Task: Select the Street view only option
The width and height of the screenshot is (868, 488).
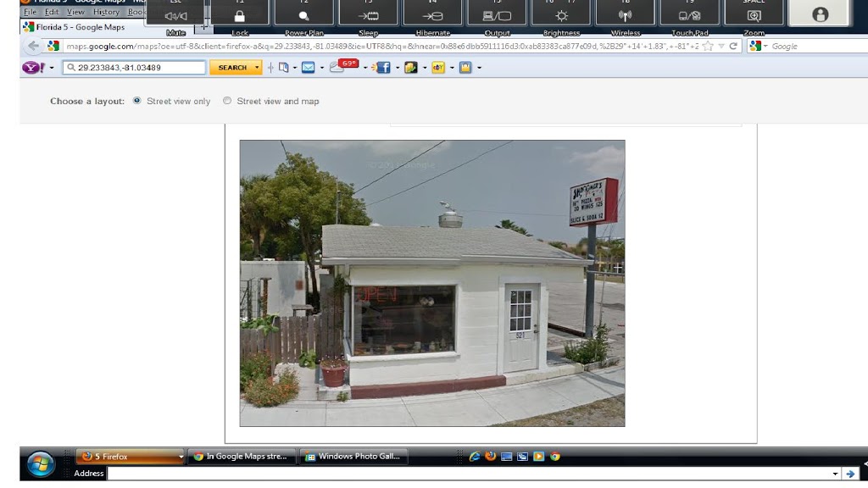Action: 137,101
